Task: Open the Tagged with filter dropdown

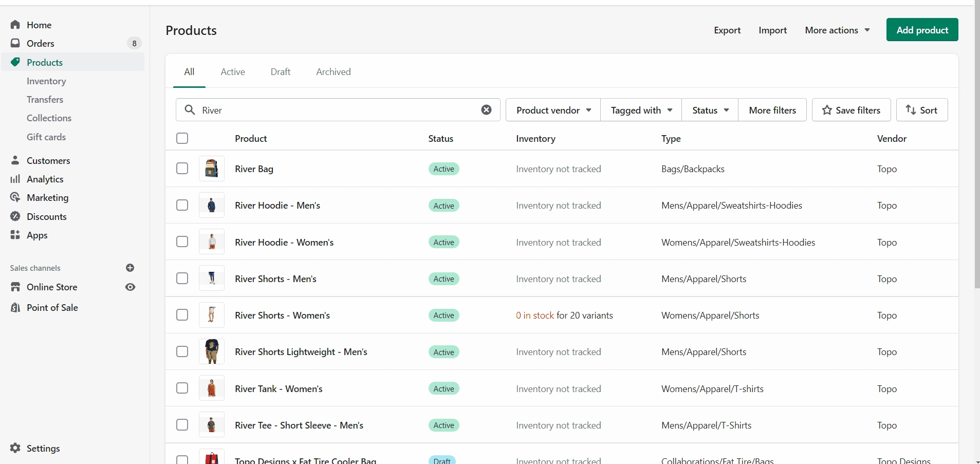Action: [x=641, y=110]
